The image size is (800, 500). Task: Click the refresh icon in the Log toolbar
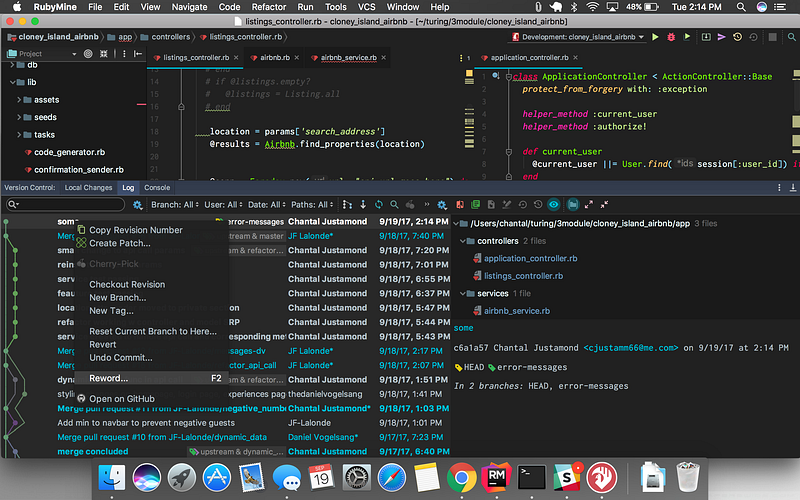[x=379, y=204]
